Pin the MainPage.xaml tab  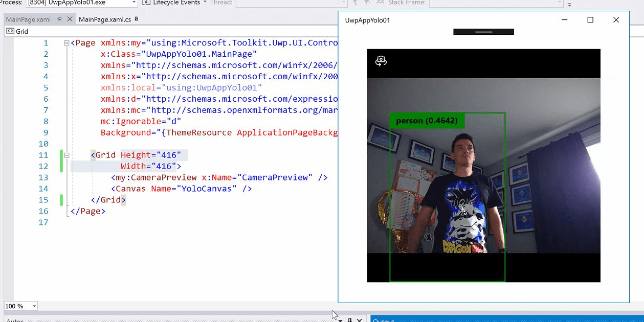[x=60, y=19]
